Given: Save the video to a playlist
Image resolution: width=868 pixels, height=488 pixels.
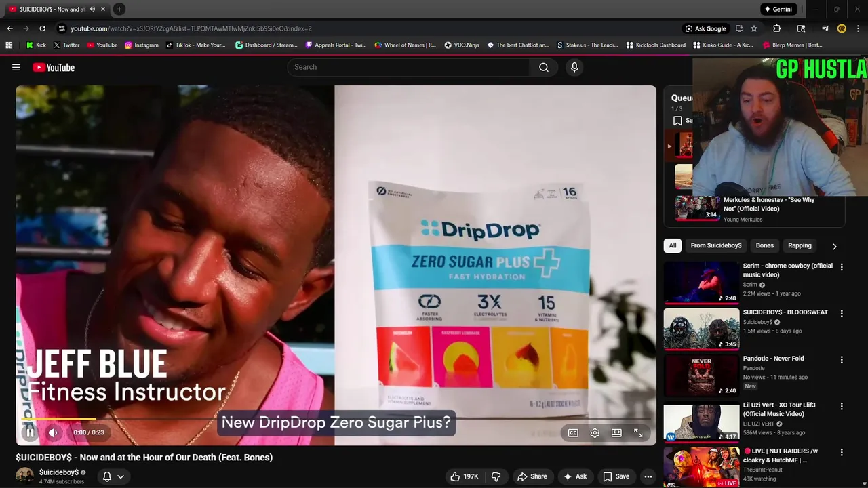Looking at the screenshot, I should [616, 476].
